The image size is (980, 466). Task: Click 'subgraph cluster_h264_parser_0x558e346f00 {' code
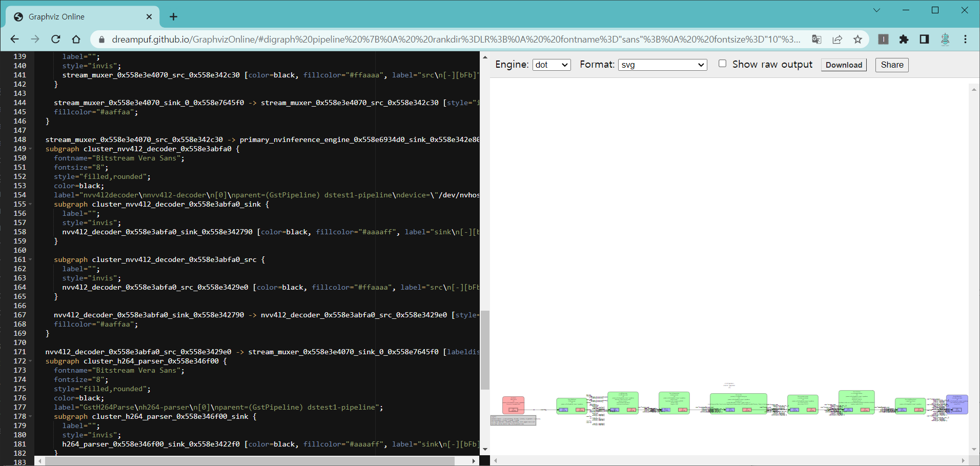(x=136, y=361)
